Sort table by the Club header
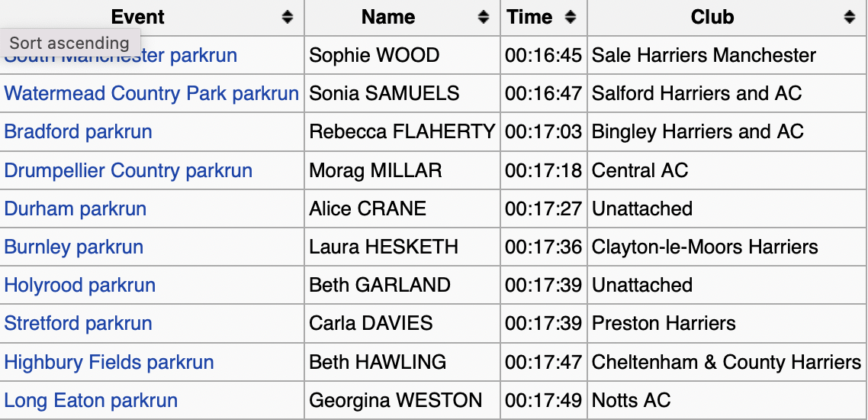The image size is (868, 420). click(x=712, y=17)
